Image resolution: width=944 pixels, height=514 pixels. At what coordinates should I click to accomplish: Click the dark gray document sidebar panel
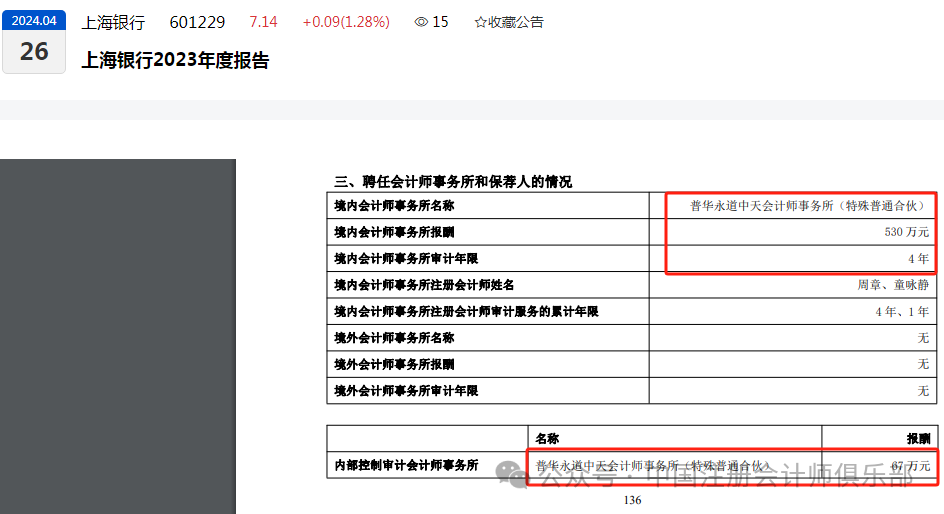coord(118,336)
